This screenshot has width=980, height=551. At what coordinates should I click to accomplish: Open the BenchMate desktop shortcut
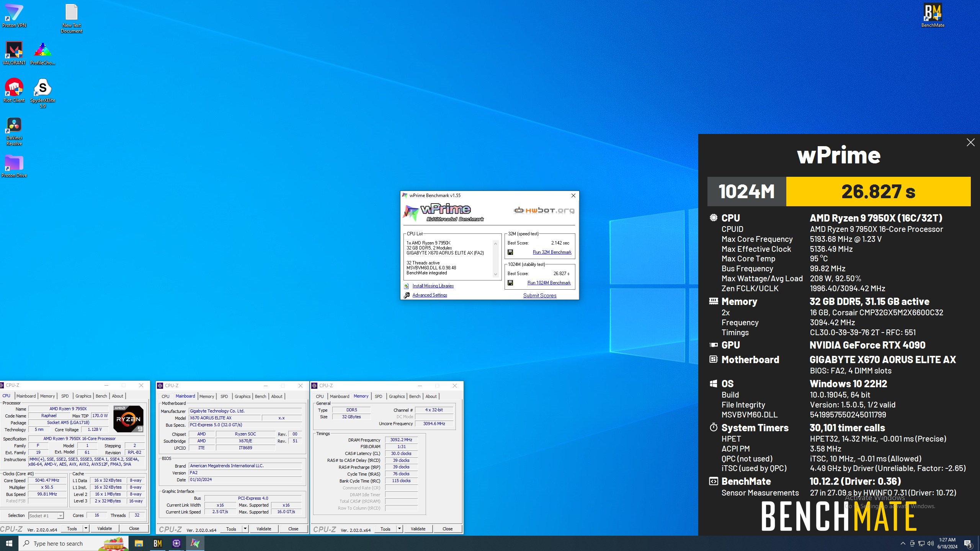[x=933, y=15]
